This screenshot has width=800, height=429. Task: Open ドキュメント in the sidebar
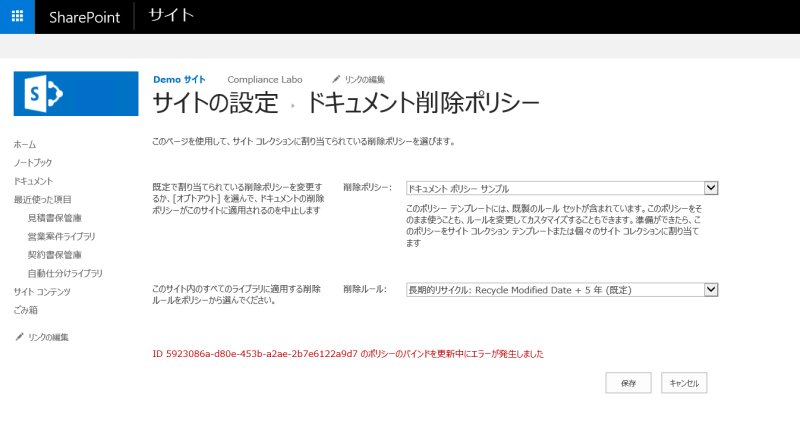point(33,181)
